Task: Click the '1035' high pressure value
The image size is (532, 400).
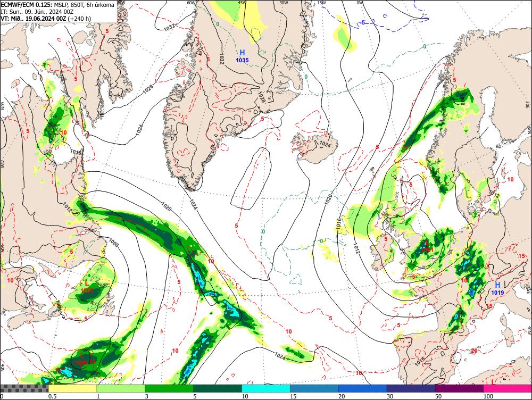Action: click(242, 61)
